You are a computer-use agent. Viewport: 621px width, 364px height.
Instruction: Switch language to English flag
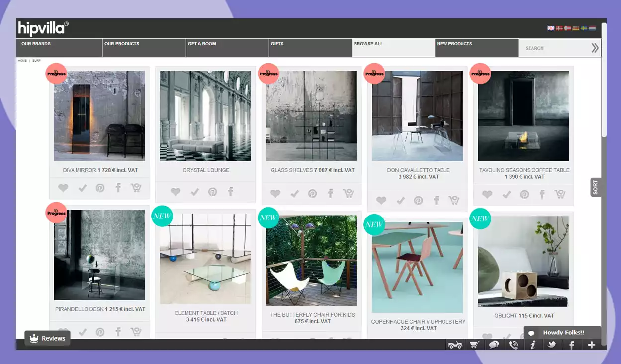tap(551, 28)
